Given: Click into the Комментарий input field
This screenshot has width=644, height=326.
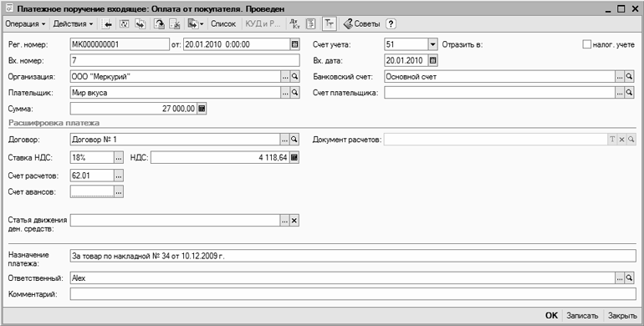Looking at the screenshot, I should click(x=353, y=294).
